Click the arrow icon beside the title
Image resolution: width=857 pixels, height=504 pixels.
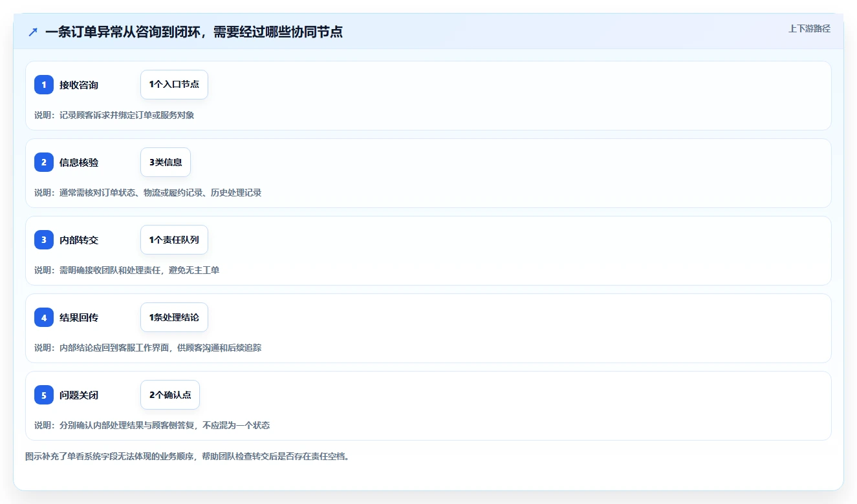pyautogui.click(x=33, y=32)
